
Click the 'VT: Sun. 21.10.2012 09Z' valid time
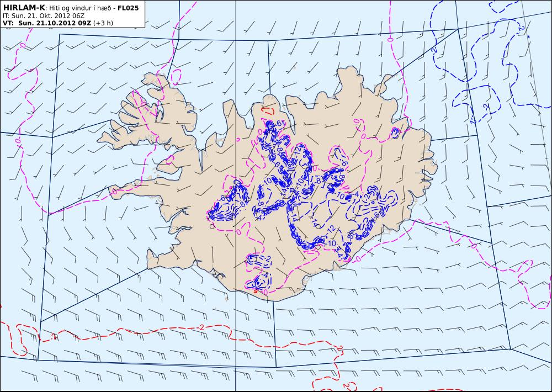(x=47, y=23)
